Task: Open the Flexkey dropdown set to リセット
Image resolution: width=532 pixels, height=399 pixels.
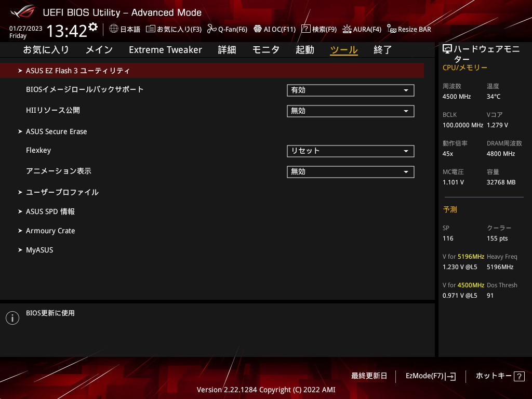Action: 351,151
